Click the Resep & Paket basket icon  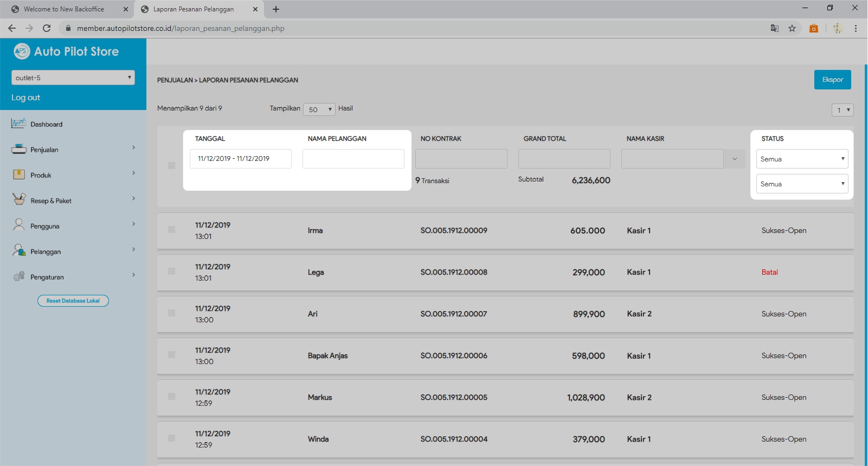click(x=18, y=199)
